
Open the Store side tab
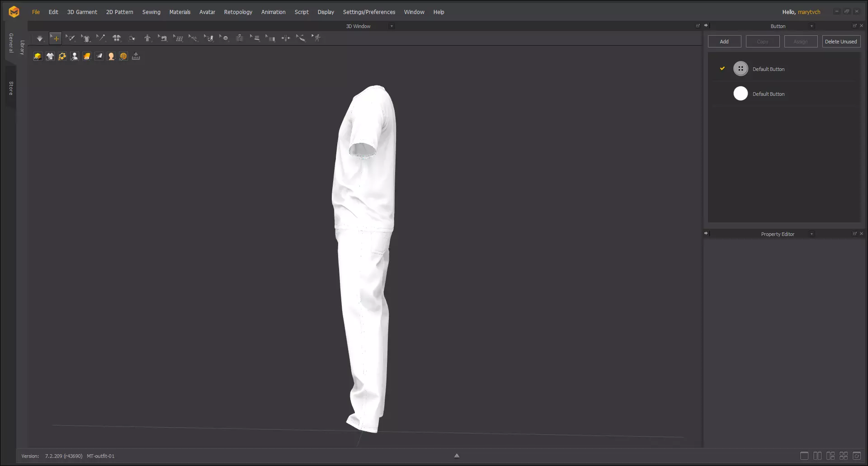[11, 88]
